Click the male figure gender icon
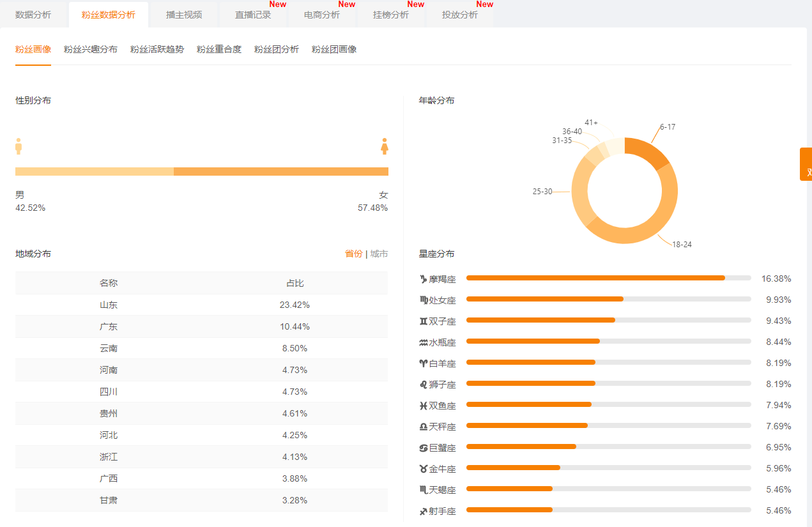812x527 pixels. tap(19, 146)
